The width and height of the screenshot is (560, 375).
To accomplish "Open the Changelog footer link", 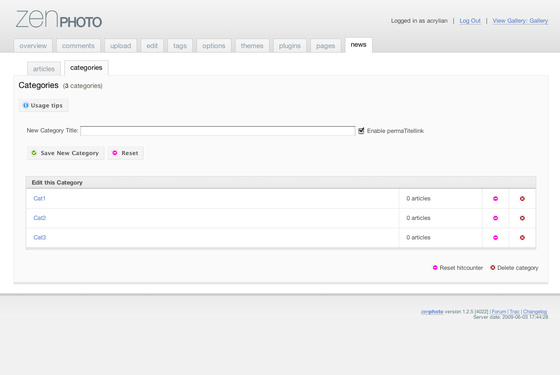I will (535, 311).
